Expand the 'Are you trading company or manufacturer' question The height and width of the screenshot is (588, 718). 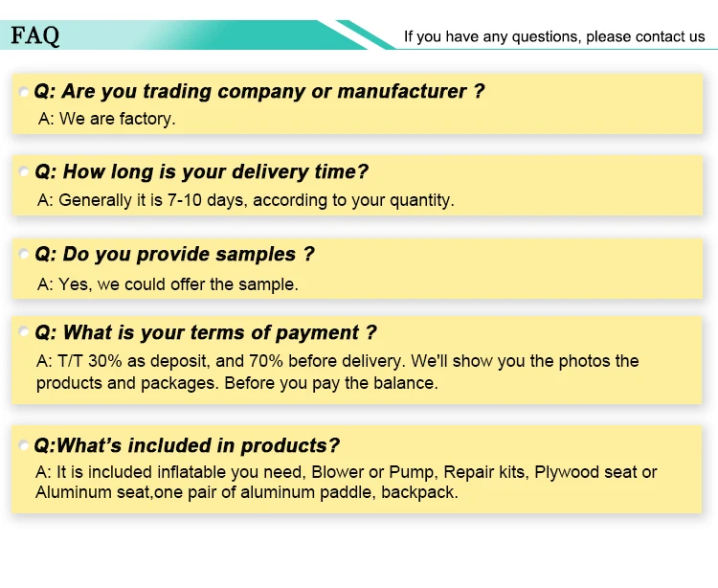pos(259,91)
